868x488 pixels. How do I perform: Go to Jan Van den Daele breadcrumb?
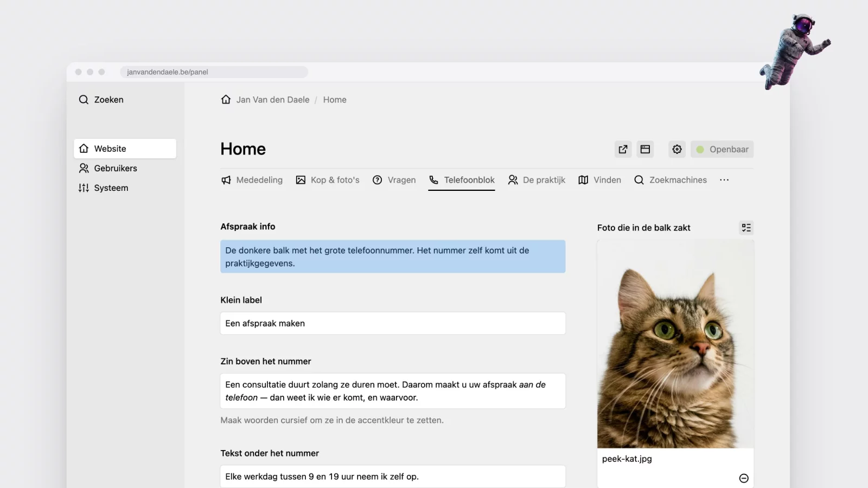tap(273, 100)
